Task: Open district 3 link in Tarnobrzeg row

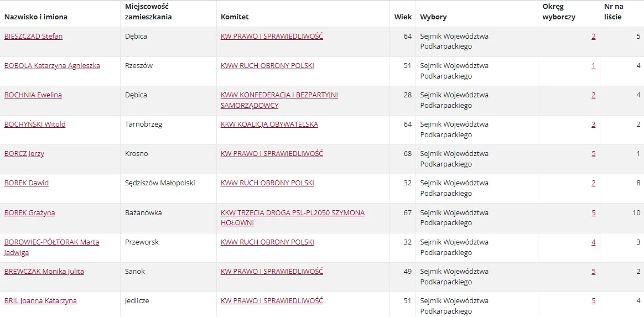Action: [x=594, y=124]
